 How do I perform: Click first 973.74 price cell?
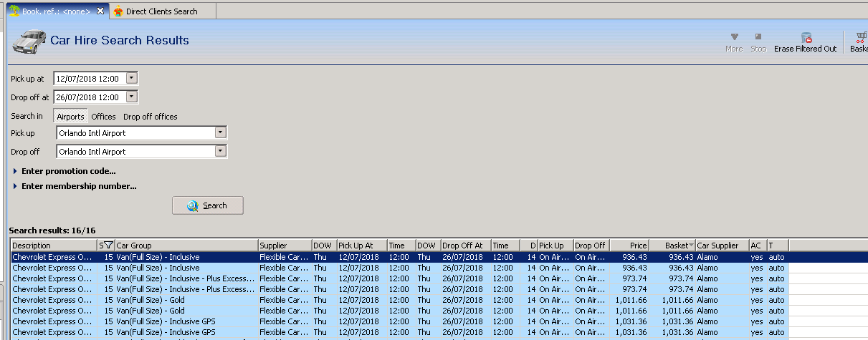(629, 278)
